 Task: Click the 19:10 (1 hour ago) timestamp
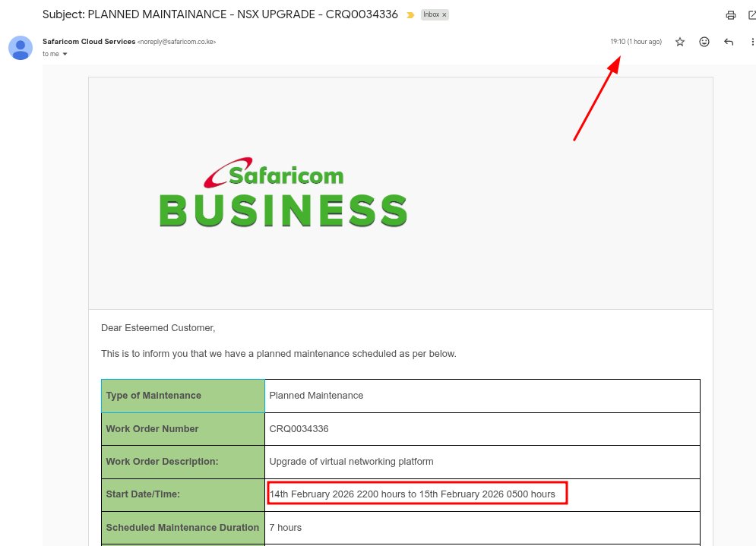click(636, 42)
